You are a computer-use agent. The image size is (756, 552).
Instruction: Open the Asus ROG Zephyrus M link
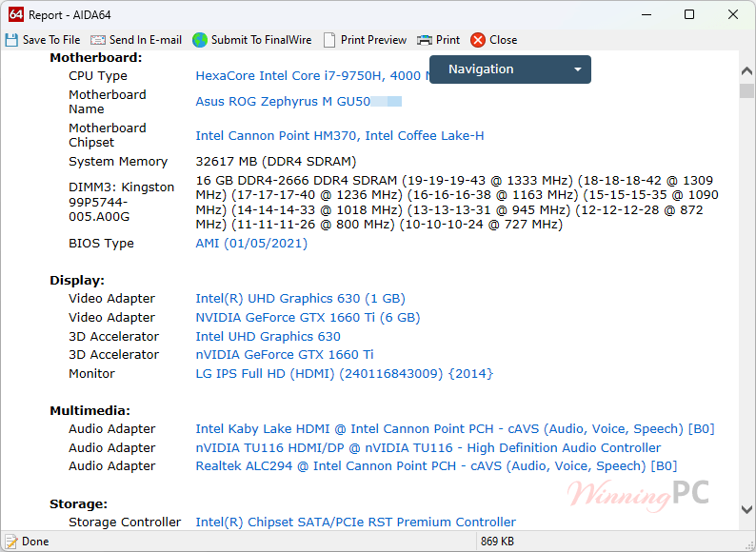283,102
